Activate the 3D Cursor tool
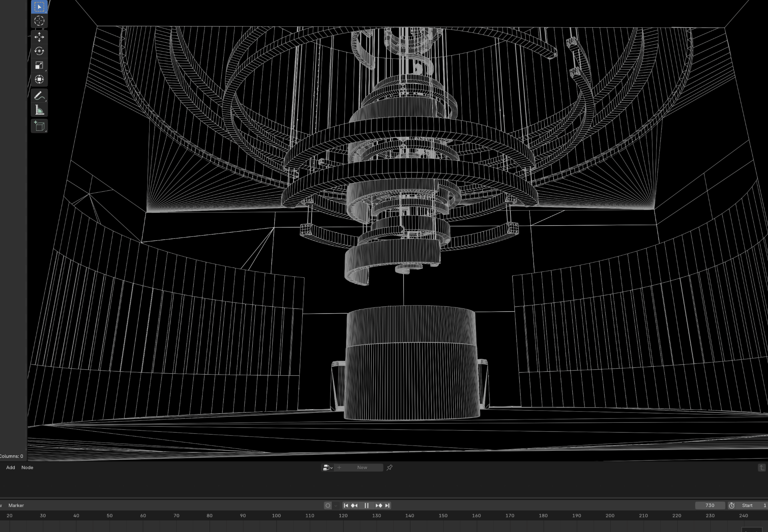The image size is (768, 532). 39,21
